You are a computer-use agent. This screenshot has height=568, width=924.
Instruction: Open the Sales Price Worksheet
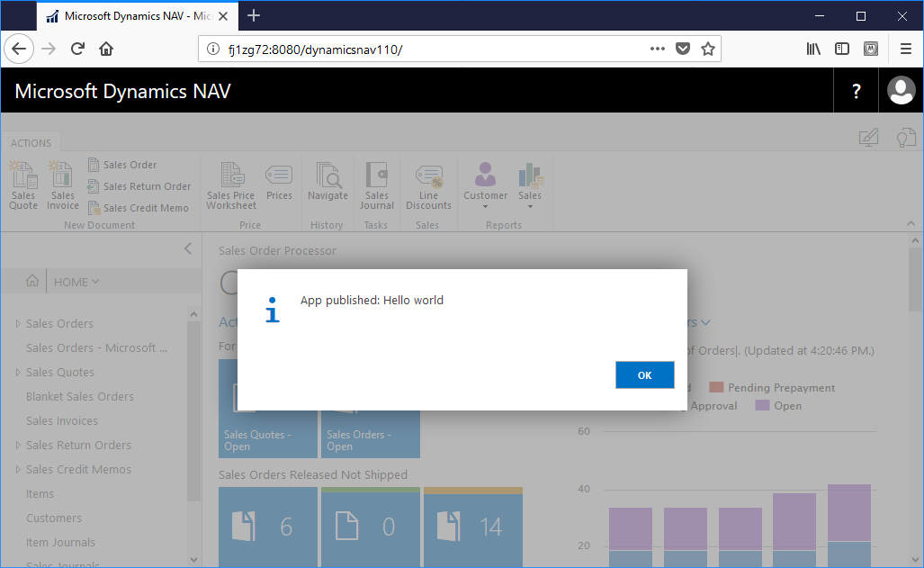point(231,185)
